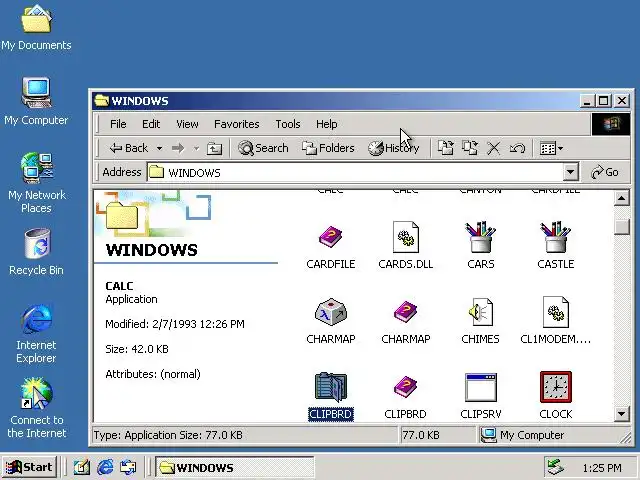Expand the Address bar dropdown

[571, 172]
